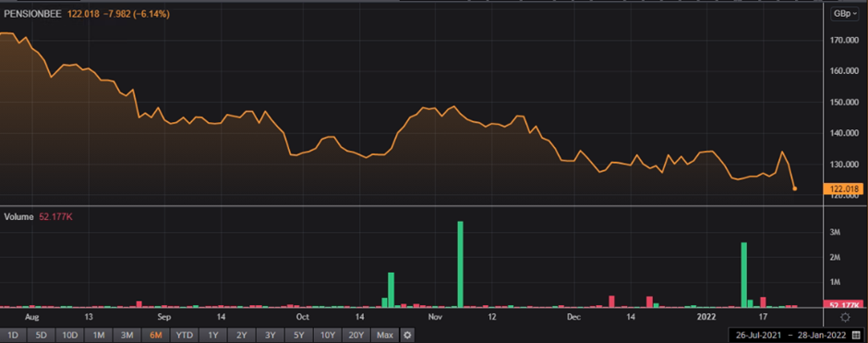Select the 10D time range

(x=70, y=336)
